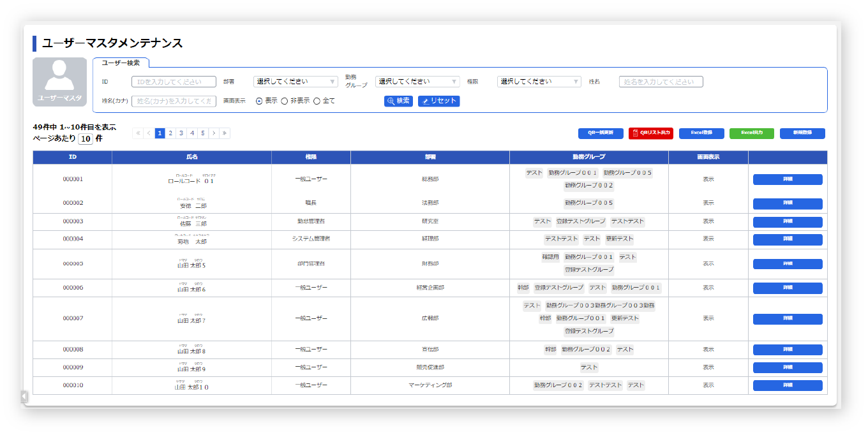The height and width of the screenshot is (435, 868).
Task: Select the 非表示 radio button
Action: click(x=285, y=101)
